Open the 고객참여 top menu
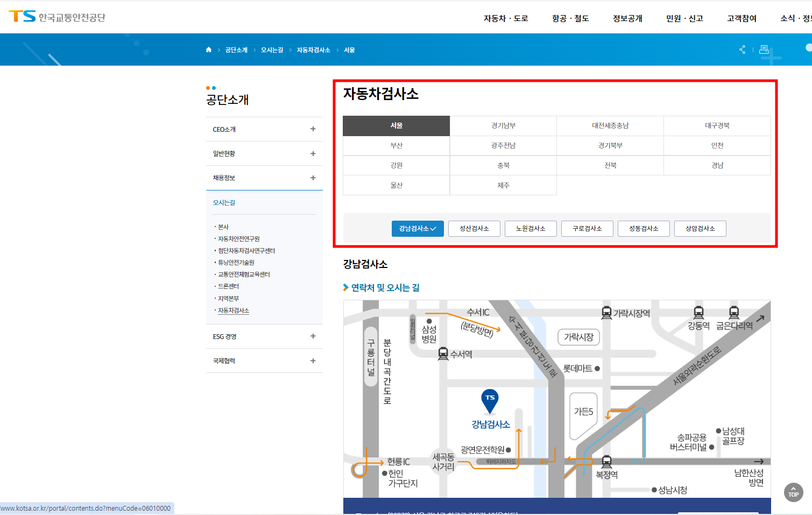 click(x=742, y=18)
